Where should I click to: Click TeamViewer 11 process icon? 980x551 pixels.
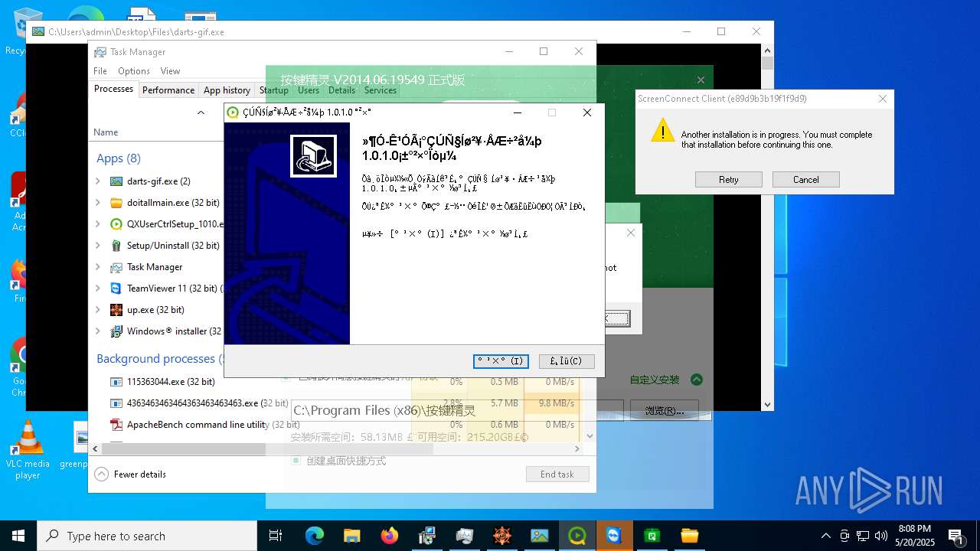coord(116,289)
